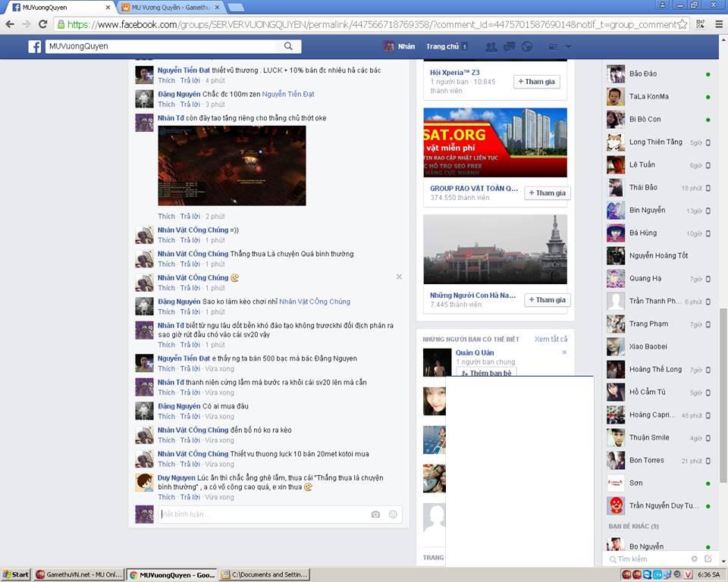Open the messages icon in top bar
728x582 pixels.
coord(509,46)
